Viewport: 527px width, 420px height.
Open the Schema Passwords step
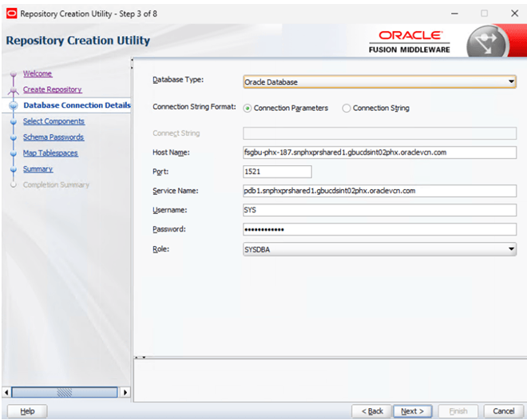[53, 137]
